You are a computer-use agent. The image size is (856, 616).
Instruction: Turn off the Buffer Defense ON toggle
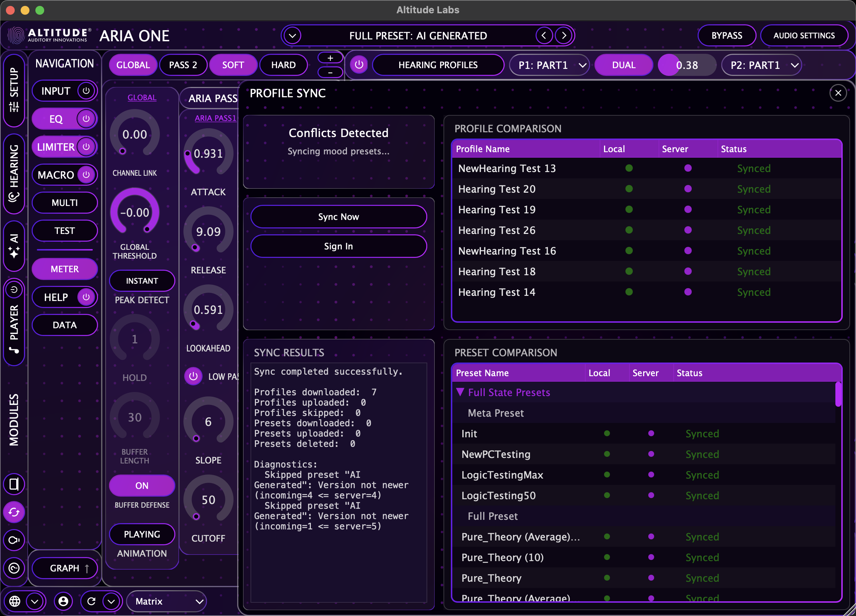[142, 486]
